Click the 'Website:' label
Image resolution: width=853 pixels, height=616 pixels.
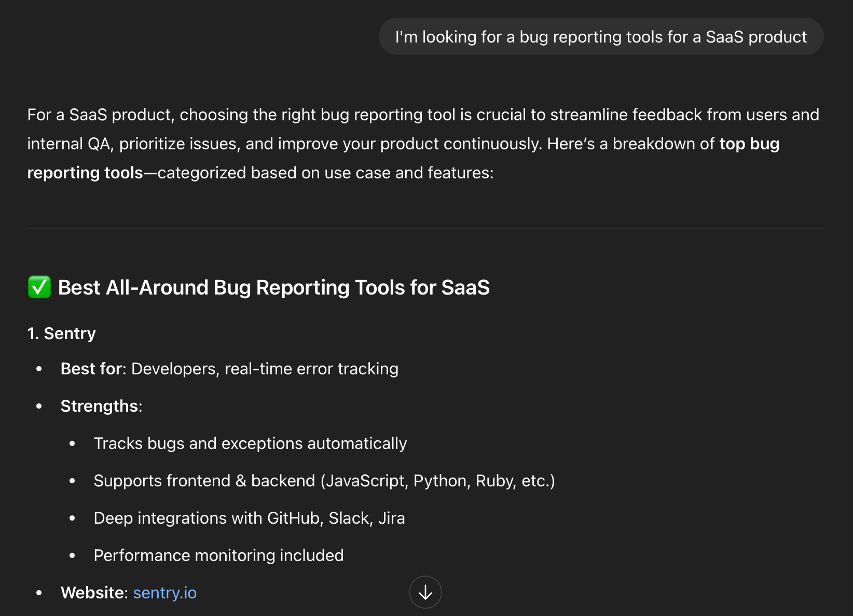pos(94,593)
